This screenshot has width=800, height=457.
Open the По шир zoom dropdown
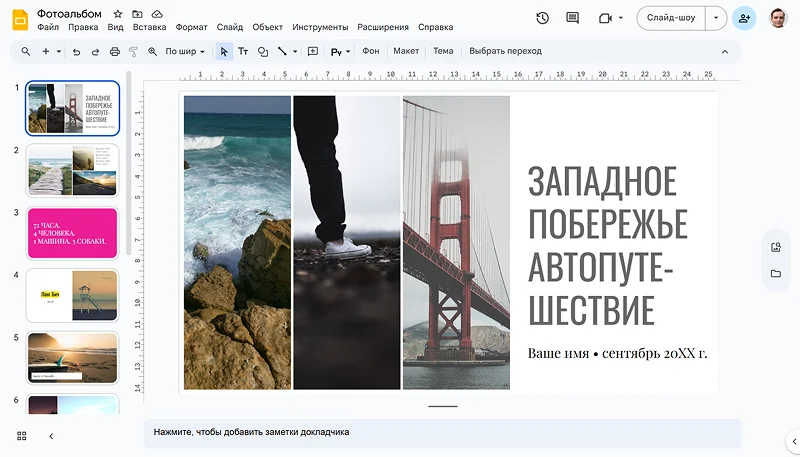pyautogui.click(x=185, y=52)
